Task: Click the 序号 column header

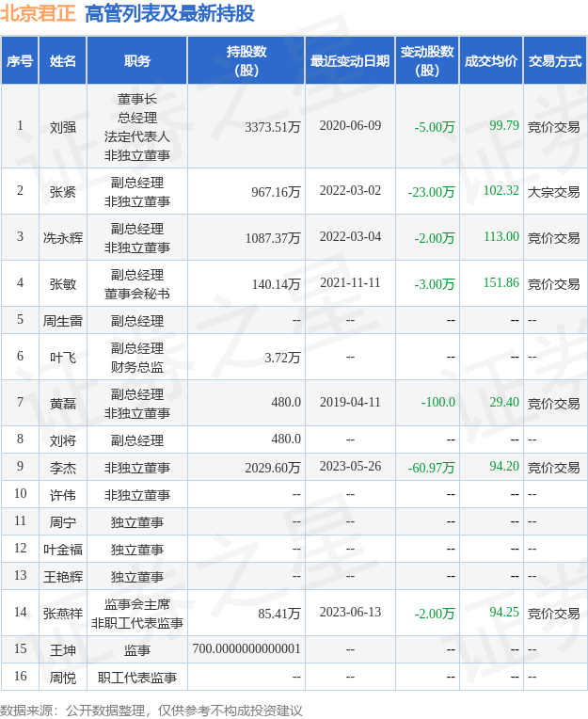Action: tap(20, 61)
